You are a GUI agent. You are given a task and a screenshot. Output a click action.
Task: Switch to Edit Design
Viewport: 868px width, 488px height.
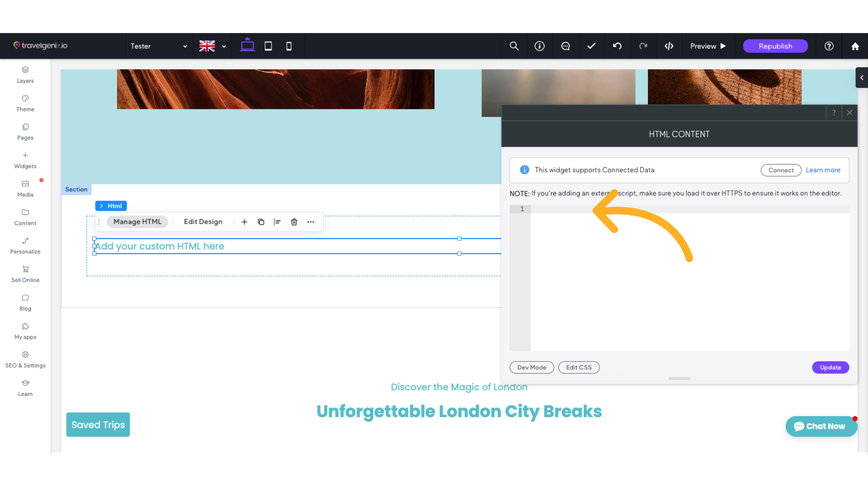pyautogui.click(x=203, y=221)
